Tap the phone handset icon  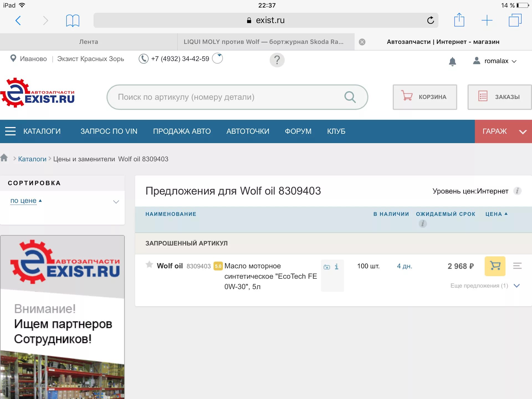pos(144,59)
